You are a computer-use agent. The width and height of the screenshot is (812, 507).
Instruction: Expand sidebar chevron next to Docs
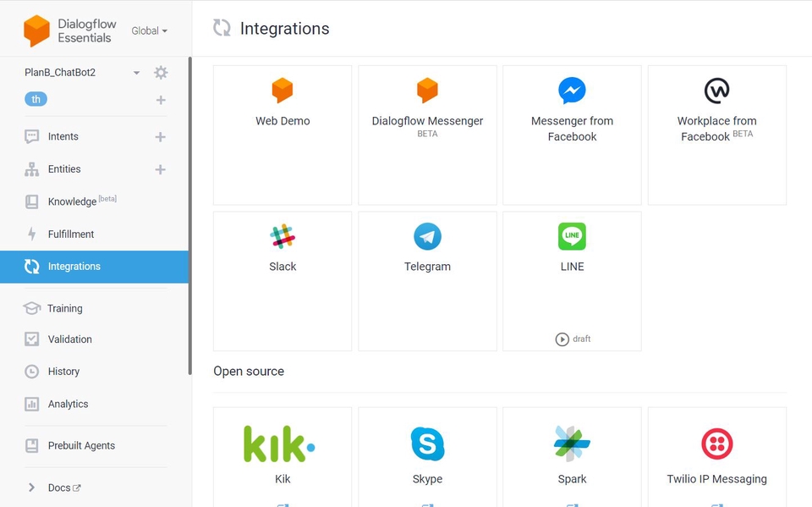click(31, 488)
